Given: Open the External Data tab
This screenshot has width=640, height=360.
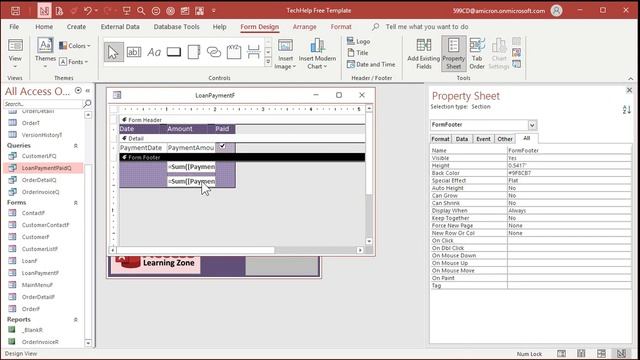Looking at the screenshot, I should coord(120,27).
